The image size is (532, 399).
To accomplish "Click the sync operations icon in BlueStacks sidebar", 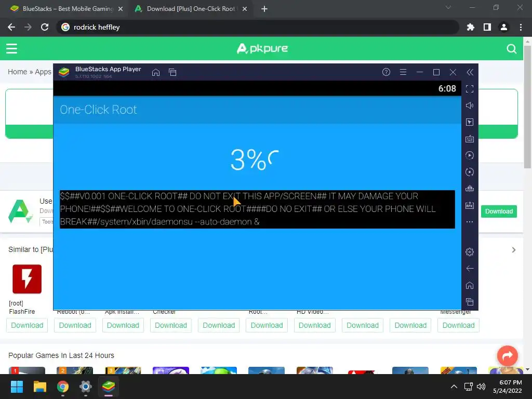I will pyautogui.click(x=470, y=172).
